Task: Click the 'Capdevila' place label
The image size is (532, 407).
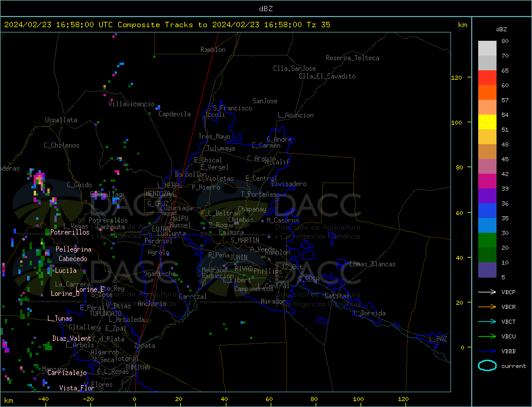Action: [x=174, y=114]
